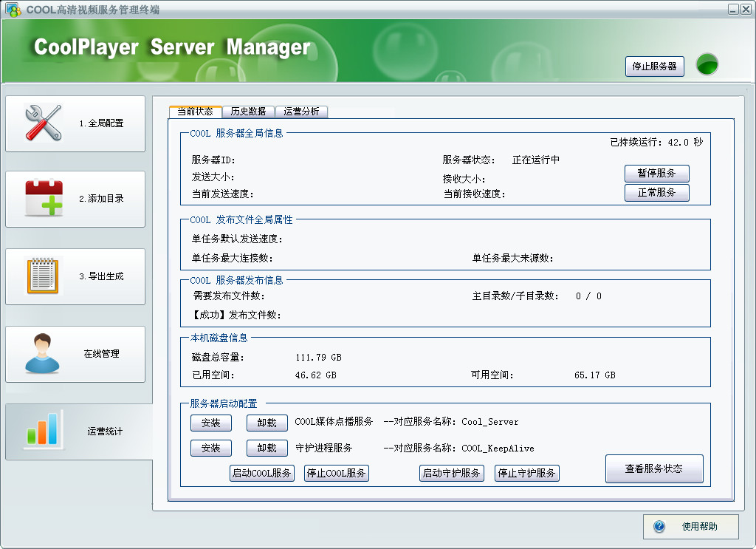Start the guard service with 启动守护服务
This screenshot has width=756, height=549.
450,473
